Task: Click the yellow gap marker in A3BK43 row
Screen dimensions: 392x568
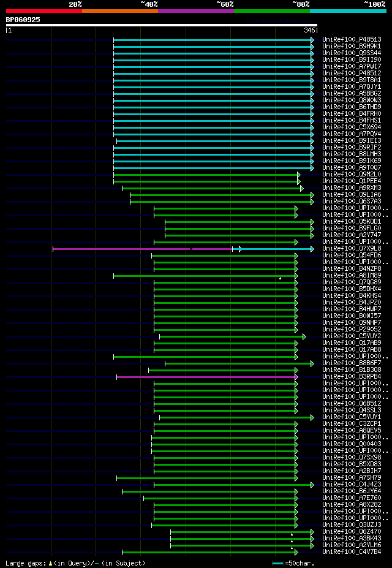Action: 292,541
